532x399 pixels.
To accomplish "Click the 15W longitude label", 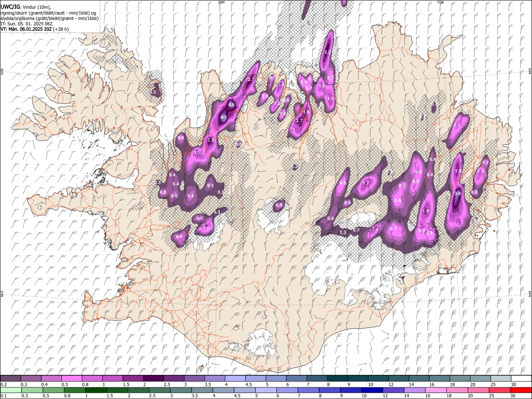I will click(x=440, y=2).
